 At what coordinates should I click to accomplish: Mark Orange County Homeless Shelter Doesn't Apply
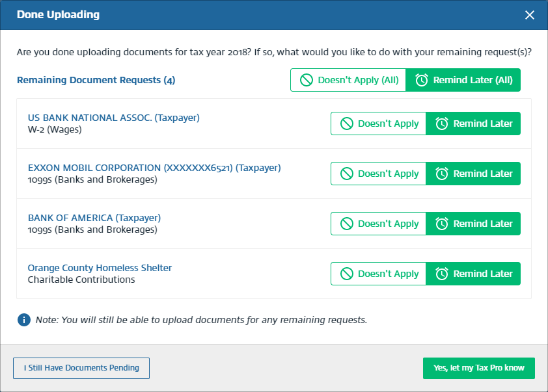point(379,274)
